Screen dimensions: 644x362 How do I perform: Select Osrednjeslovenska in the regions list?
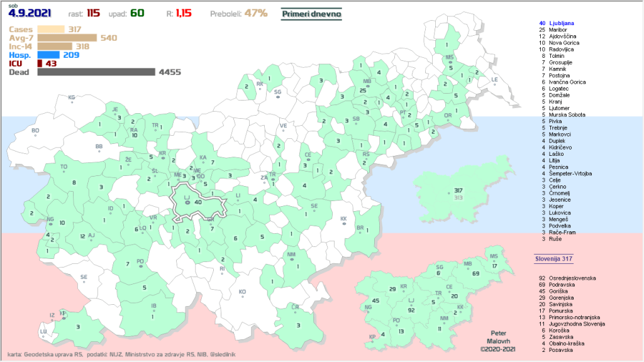click(x=572, y=277)
